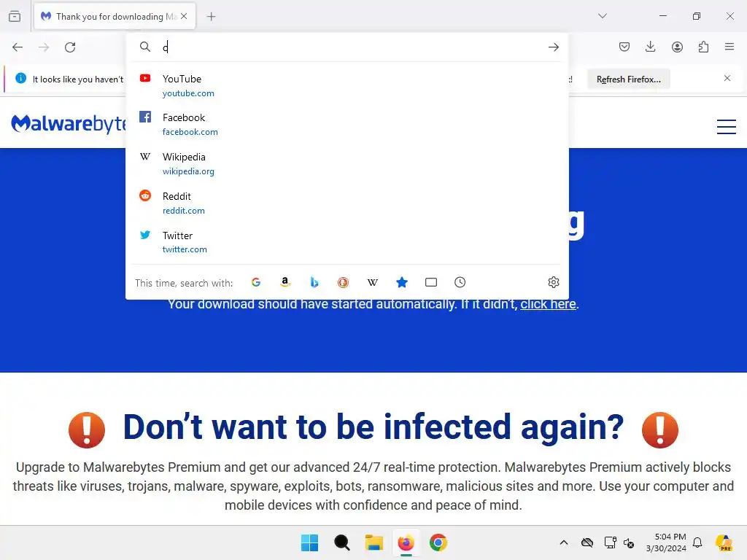This screenshot has width=747, height=560.
Task: Open the clock showing 5:04 PM
Action: (666, 542)
